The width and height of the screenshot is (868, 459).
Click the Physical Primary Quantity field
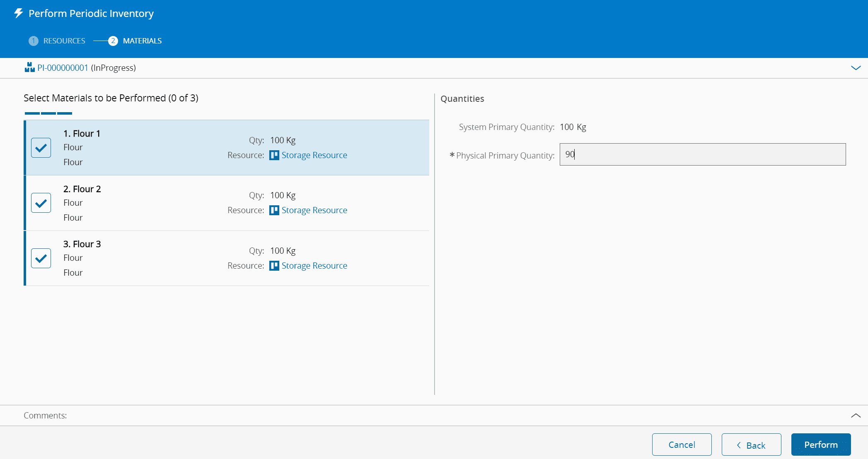click(702, 154)
